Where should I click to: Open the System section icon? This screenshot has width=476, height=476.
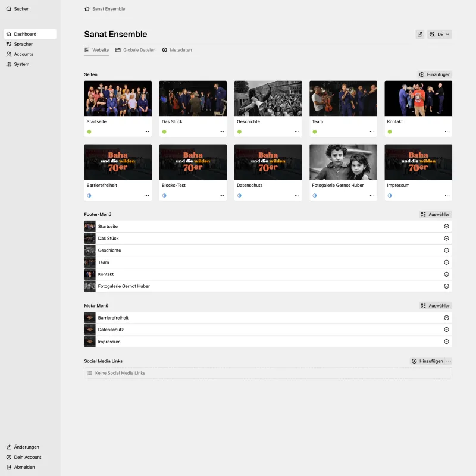[x=8, y=64]
